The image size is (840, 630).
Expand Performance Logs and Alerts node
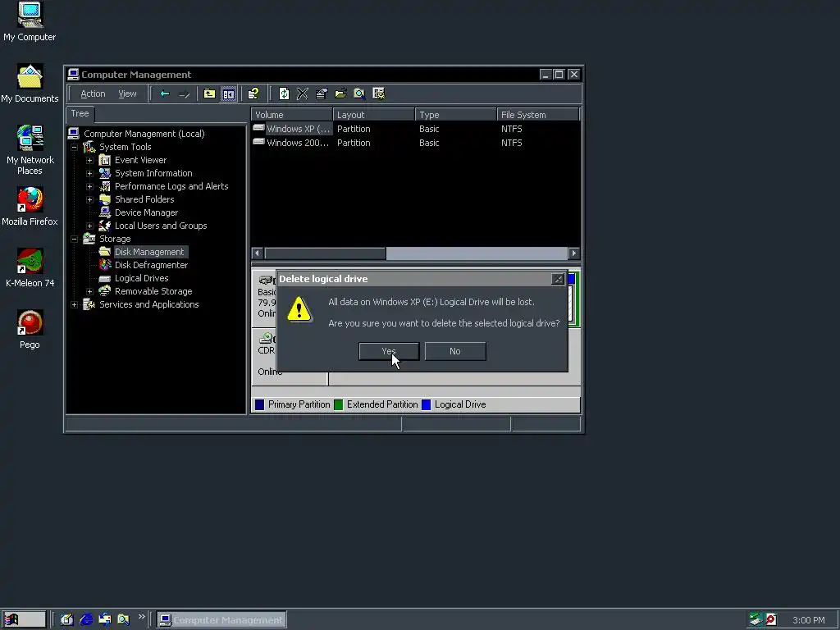pos(90,186)
